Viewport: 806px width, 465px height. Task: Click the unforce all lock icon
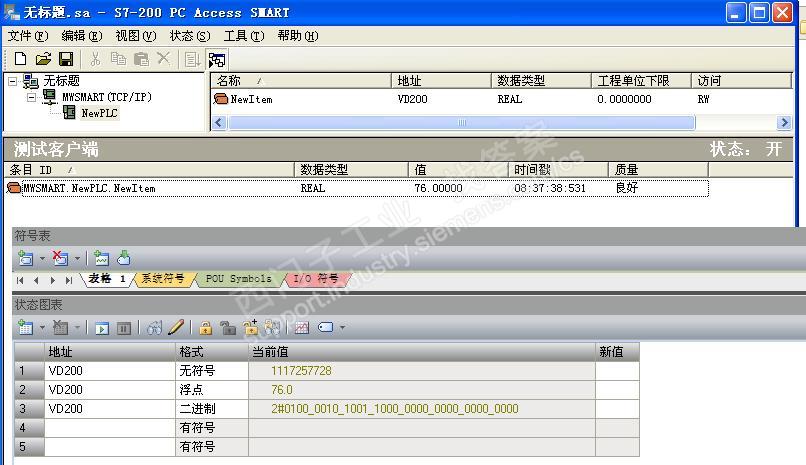(x=251, y=327)
